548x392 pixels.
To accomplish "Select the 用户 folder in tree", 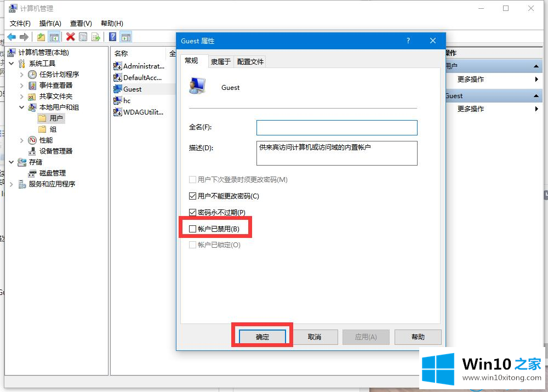I will coord(51,118).
